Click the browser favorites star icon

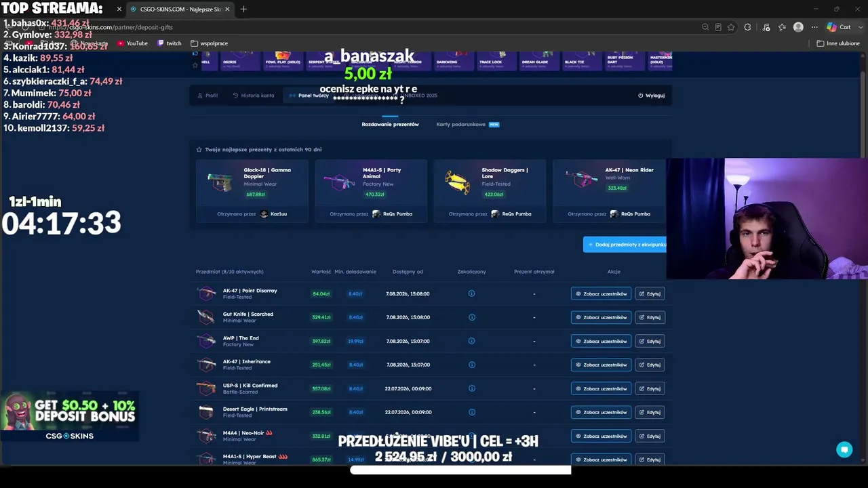pos(731,27)
